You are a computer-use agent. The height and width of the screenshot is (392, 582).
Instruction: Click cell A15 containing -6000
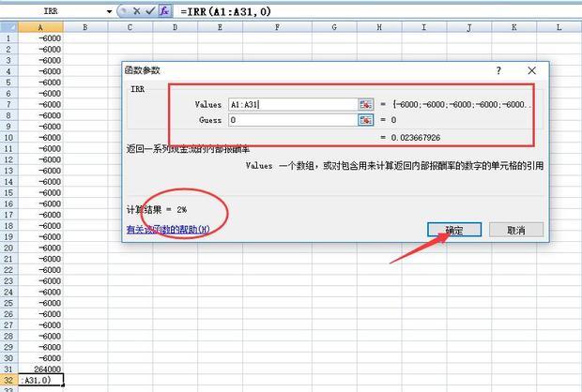coord(40,192)
